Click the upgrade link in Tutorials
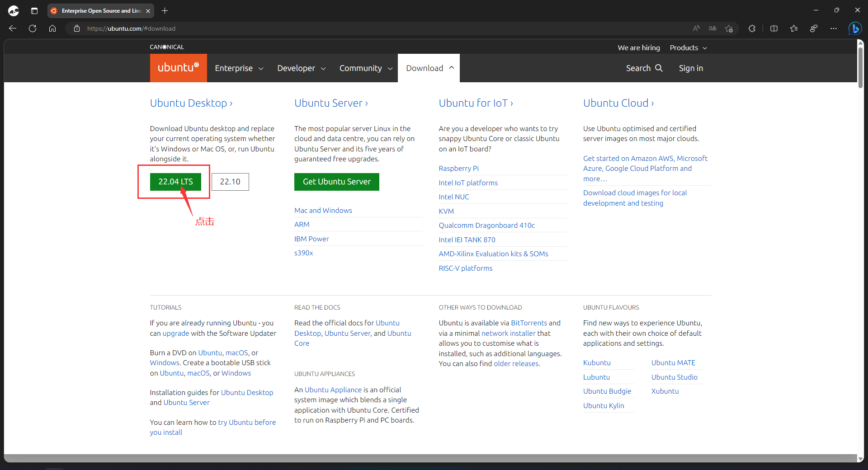Viewport: 868px width, 470px height. pos(176,334)
